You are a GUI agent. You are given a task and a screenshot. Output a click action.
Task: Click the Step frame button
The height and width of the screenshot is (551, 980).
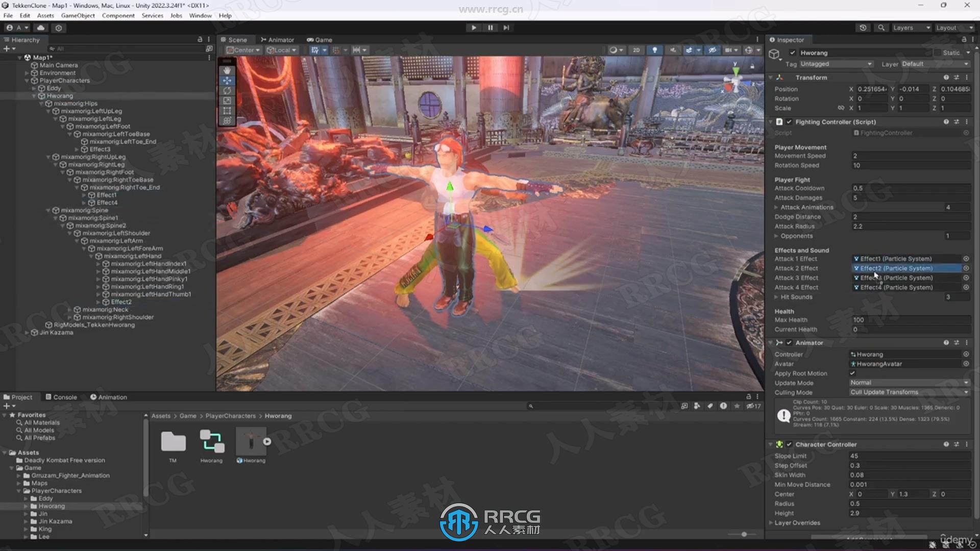[x=506, y=28]
